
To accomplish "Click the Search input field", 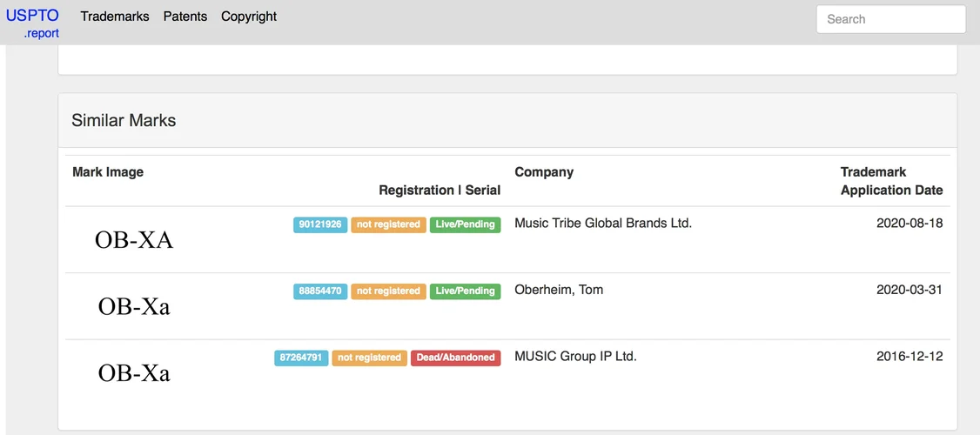I will [x=890, y=19].
